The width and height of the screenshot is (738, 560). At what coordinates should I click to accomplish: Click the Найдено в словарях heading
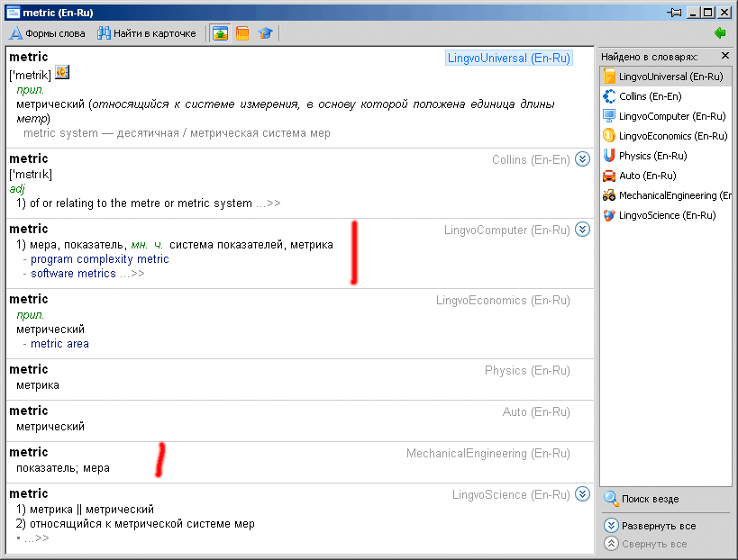click(650, 57)
